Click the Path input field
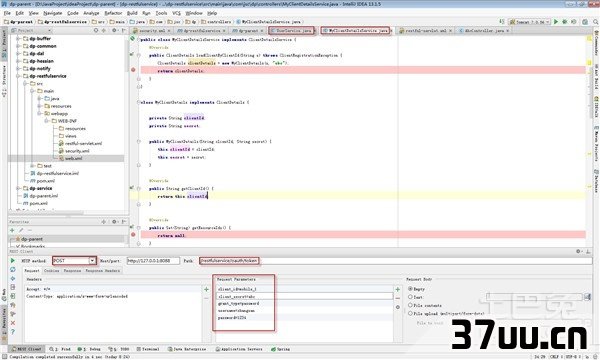The image size is (600, 360). [396, 261]
